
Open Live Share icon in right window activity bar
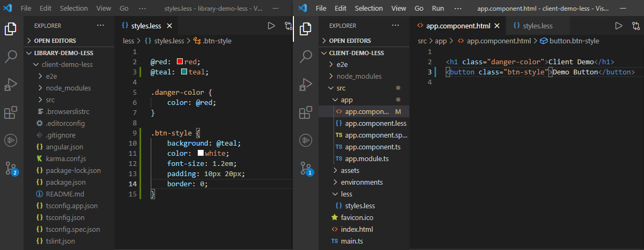(306, 140)
